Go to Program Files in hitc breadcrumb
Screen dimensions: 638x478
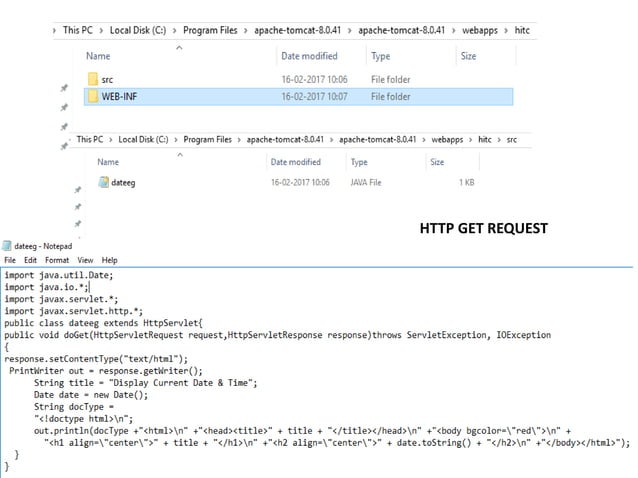(x=210, y=30)
